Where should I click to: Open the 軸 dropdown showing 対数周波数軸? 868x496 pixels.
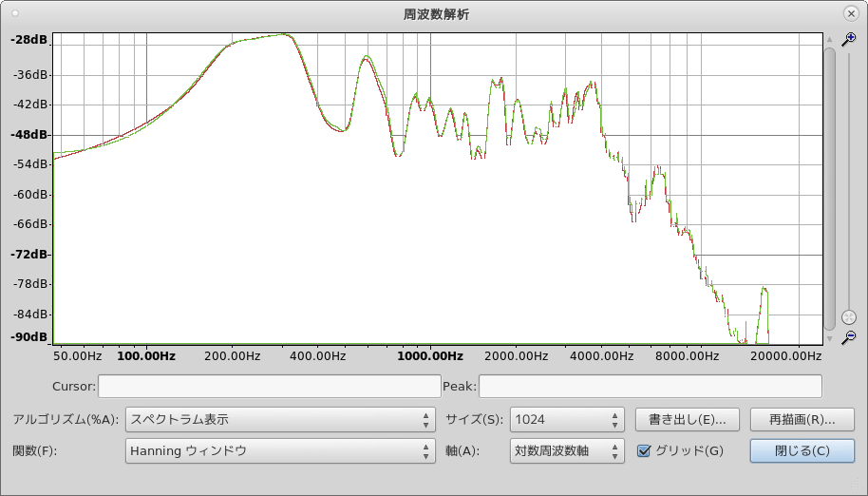[x=566, y=450]
